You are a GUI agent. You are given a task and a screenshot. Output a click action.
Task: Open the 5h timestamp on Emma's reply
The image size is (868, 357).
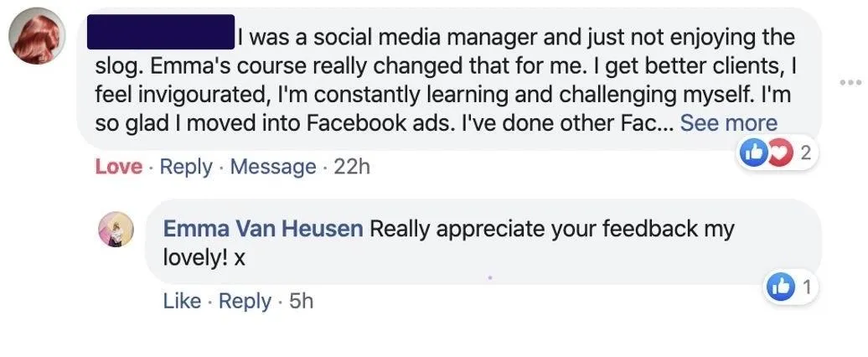tap(301, 301)
